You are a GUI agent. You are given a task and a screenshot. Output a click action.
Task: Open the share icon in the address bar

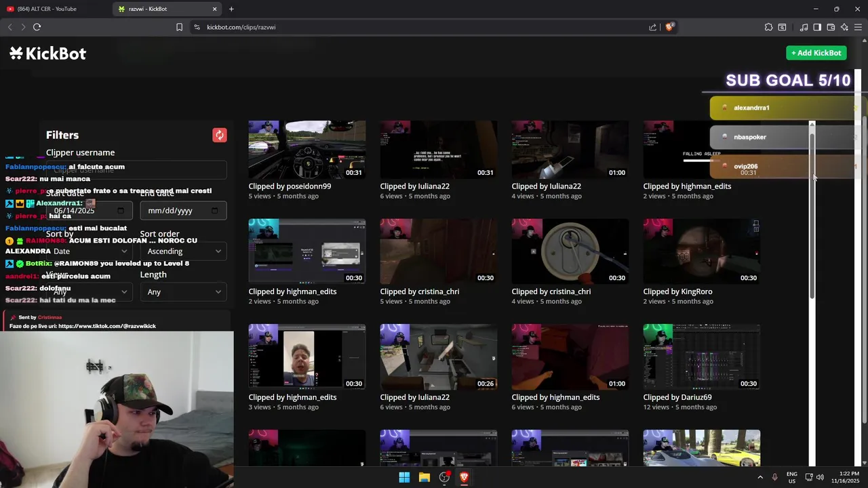click(652, 27)
